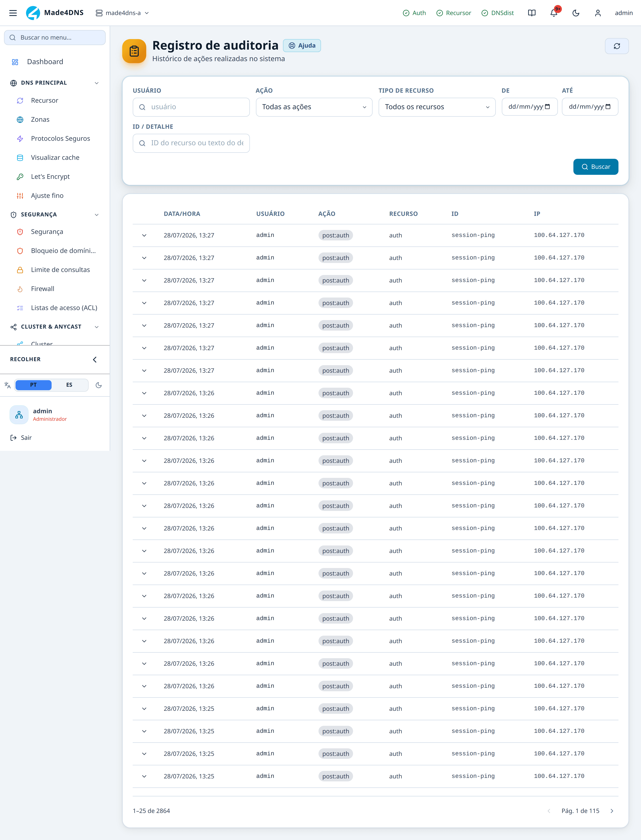The width and height of the screenshot is (641, 840).
Task: Click the AÇÃO column header
Action: pyautogui.click(x=327, y=214)
